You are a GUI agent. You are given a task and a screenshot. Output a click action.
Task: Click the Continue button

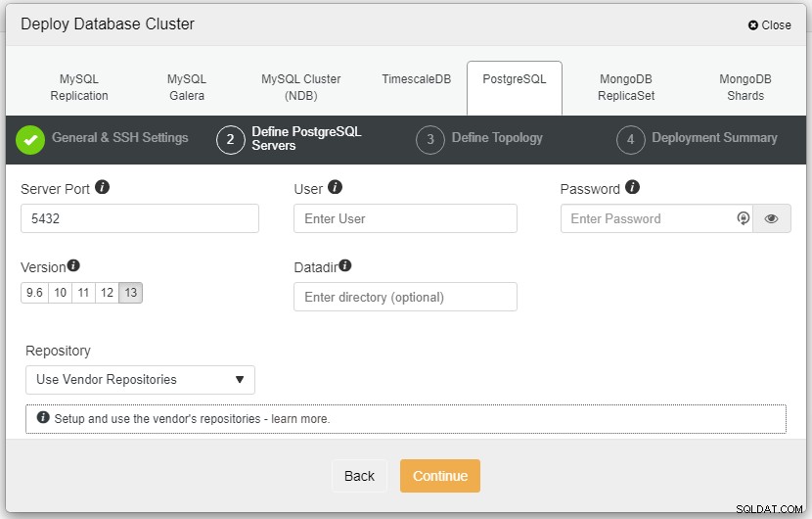click(440, 476)
